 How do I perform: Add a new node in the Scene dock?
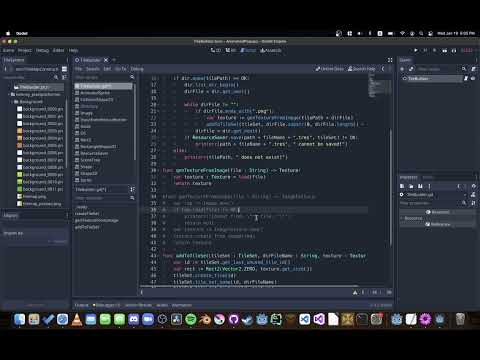pos(402,69)
